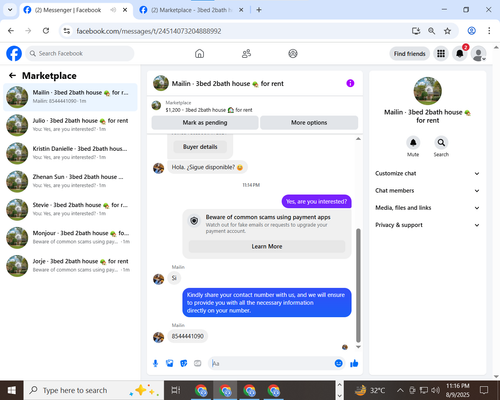Viewport: 500px width, 400px height.
Task: Click the taskbar search box
Action: pos(93,390)
